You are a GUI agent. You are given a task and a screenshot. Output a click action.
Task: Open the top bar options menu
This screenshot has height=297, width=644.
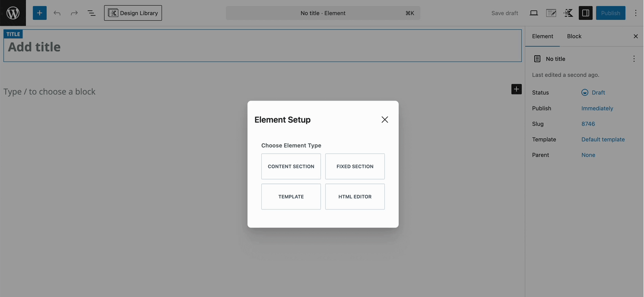[635, 13]
